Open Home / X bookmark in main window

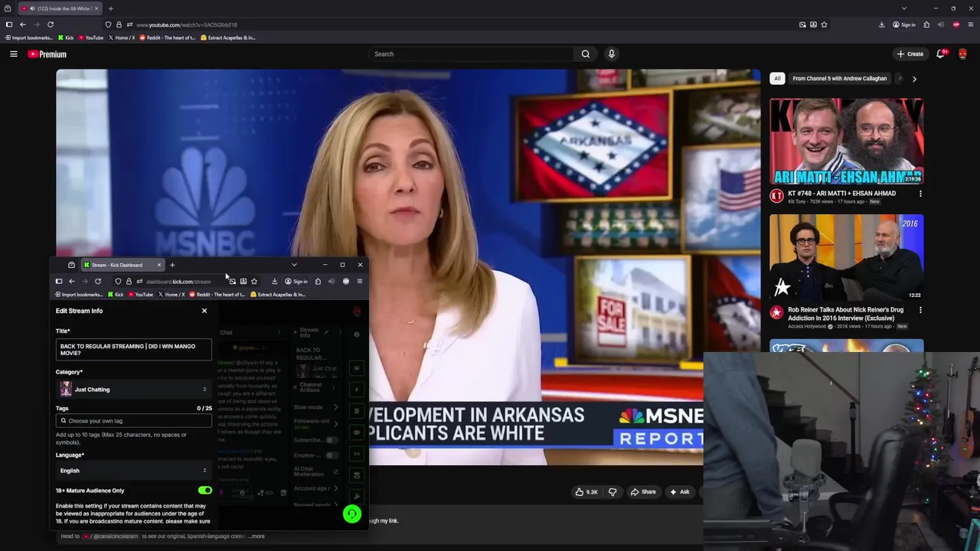coord(122,37)
